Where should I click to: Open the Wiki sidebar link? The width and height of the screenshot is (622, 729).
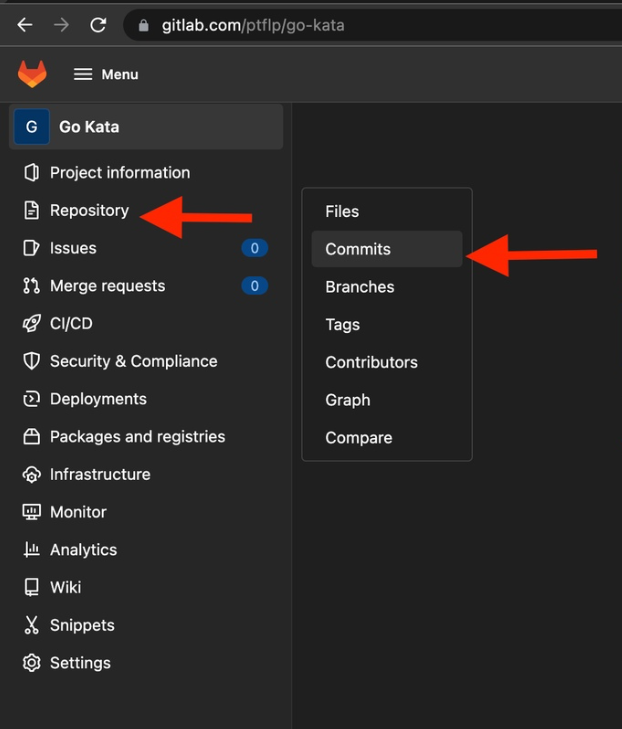pos(66,587)
